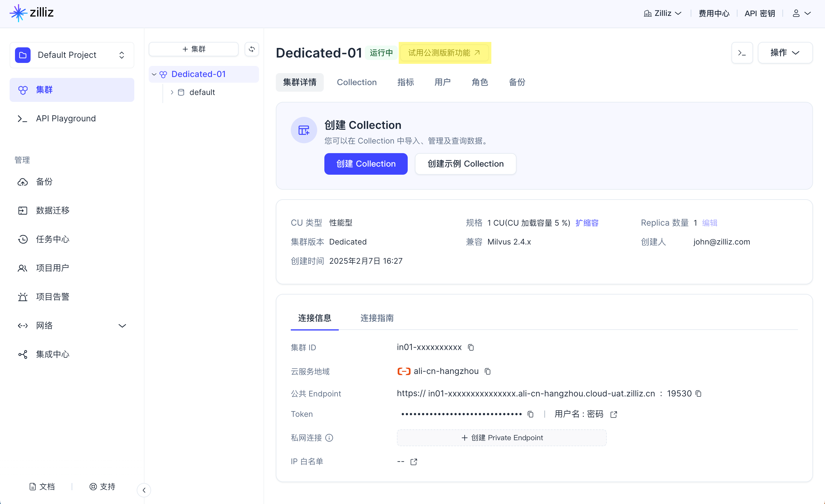Switch to the 连接指南 tab
Image resolution: width=825 pixels, height=504 pixels.
coord(377,318)
